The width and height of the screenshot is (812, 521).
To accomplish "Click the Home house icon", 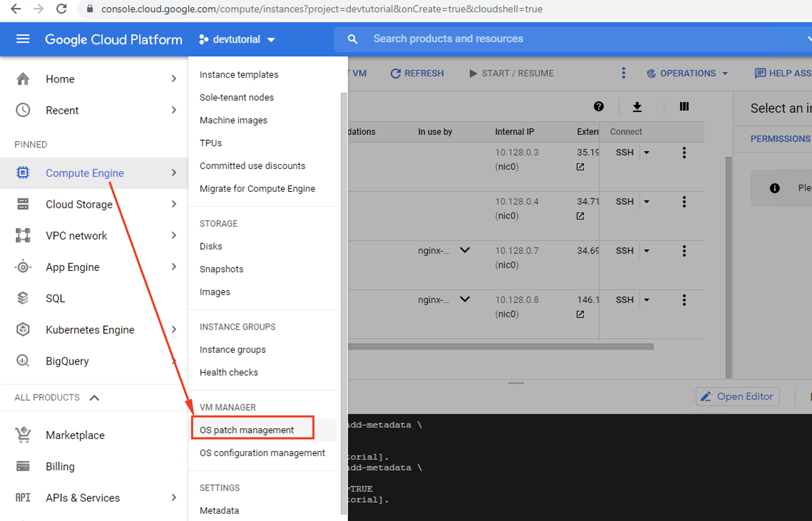I will pyautogui.click(x=23, y=79).
